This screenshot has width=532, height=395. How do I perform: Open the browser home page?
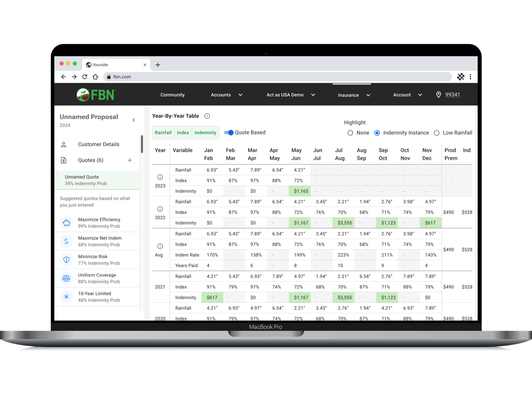pyautogui.click(x=95, y=77)
